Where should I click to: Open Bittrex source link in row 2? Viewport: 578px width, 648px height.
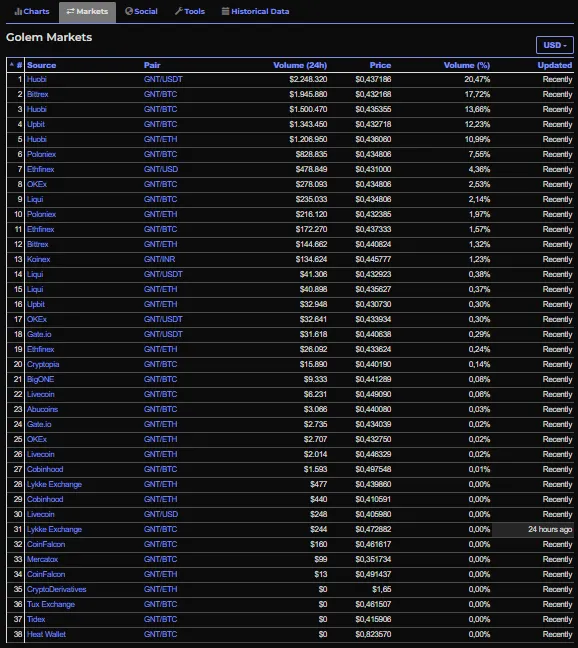click(38, 94)
